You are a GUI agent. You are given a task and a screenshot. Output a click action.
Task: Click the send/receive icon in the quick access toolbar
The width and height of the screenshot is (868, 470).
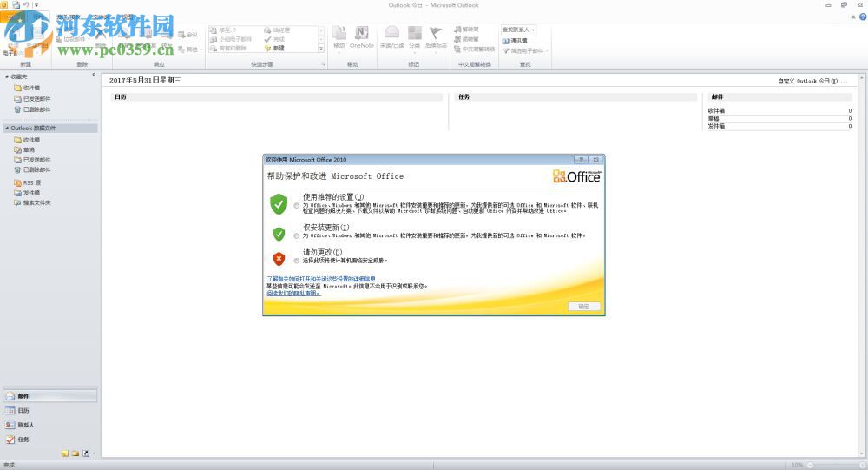click(16, 4)
